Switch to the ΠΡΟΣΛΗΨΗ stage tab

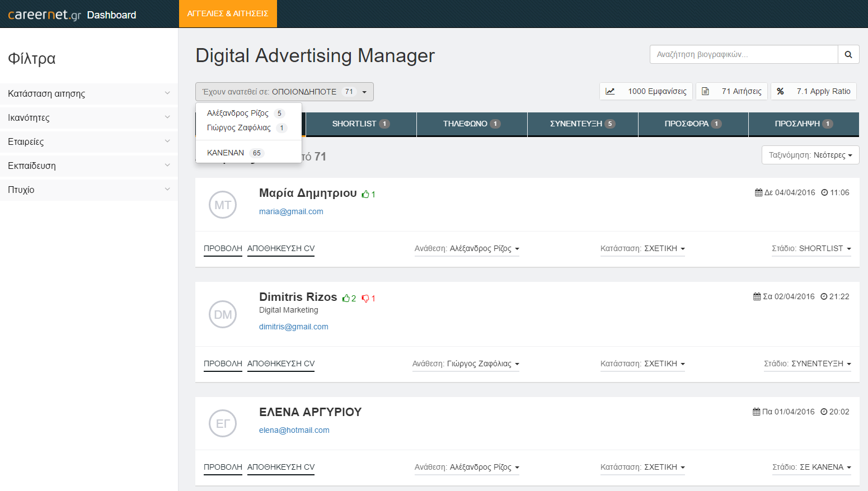tap(804, 124)
